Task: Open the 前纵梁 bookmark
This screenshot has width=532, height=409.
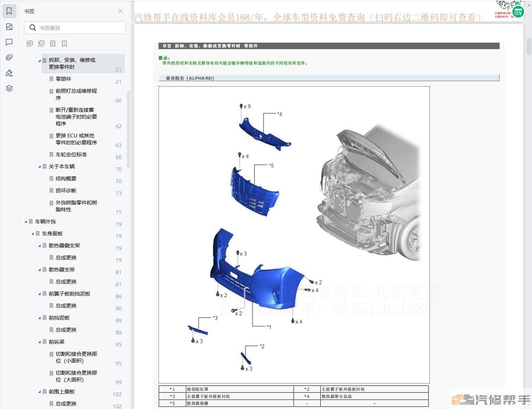Action: 56,342
